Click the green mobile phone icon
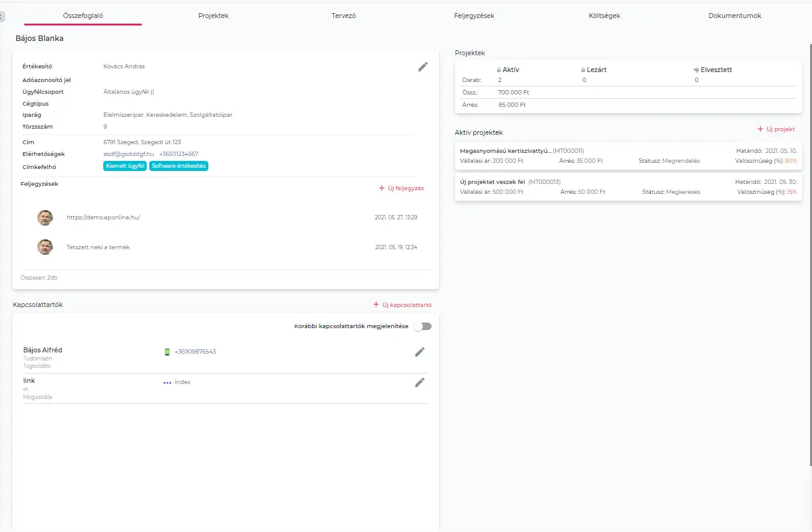 point(167,352)
